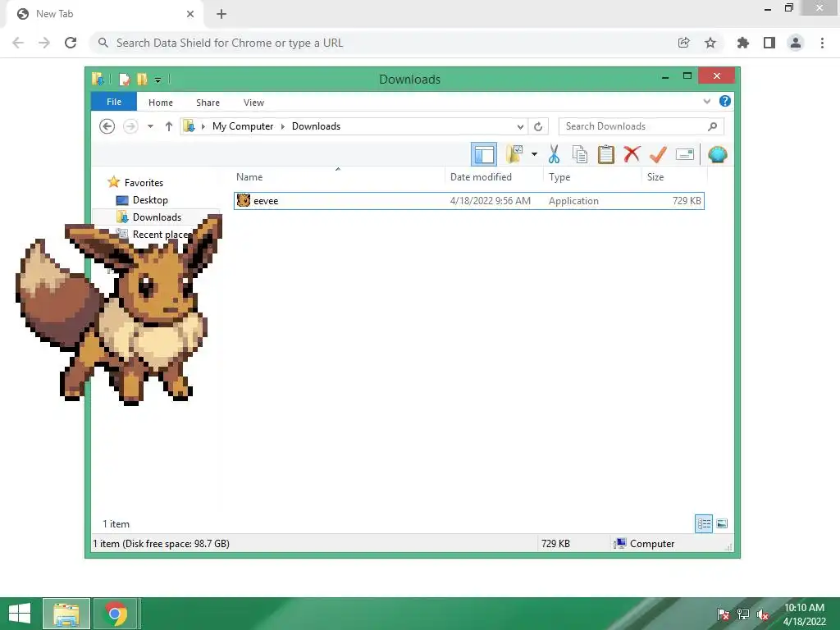This screenshot has height=630, width=840.
Task: Click File Explorer taskbar icon
Action: pyautogui.click(x=66, y=614)
